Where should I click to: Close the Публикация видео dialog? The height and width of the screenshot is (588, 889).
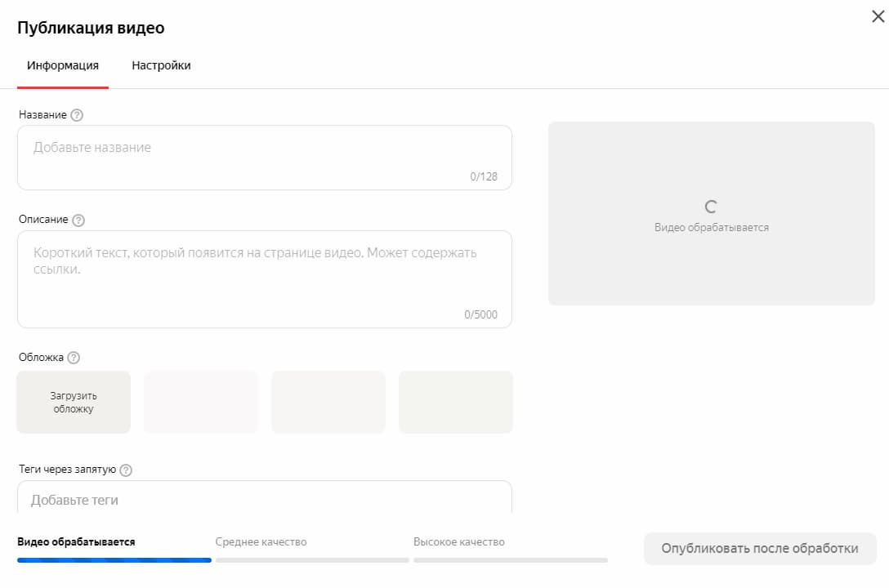878,16
